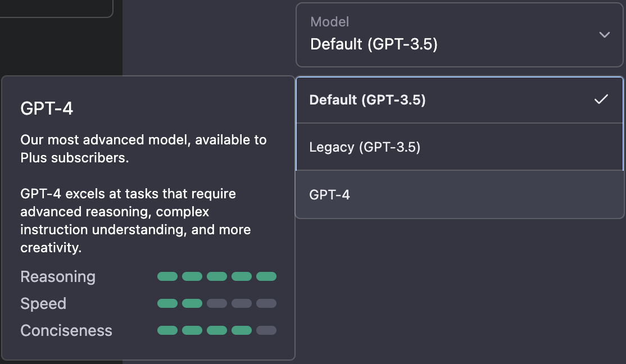The height and width of the screenshot is (364, 626).
Task: Click the Model dropdown chevron arrow
Action: 605,35
